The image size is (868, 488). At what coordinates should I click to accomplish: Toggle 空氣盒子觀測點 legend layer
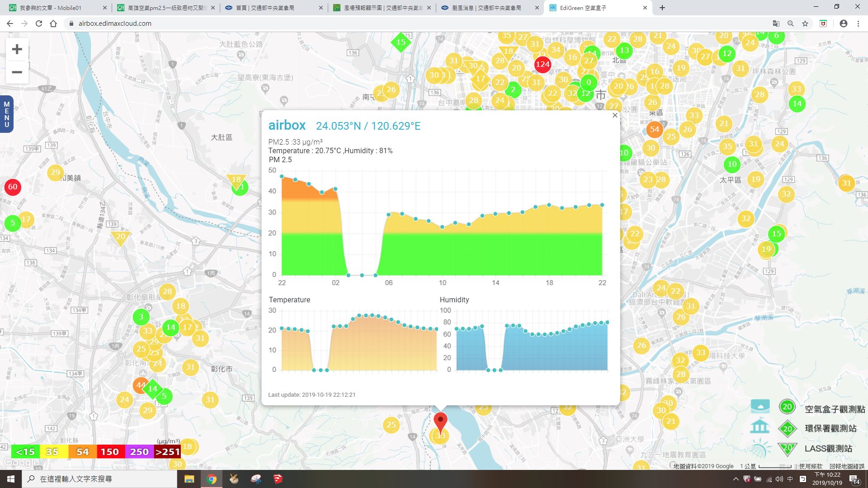[835, 409]
